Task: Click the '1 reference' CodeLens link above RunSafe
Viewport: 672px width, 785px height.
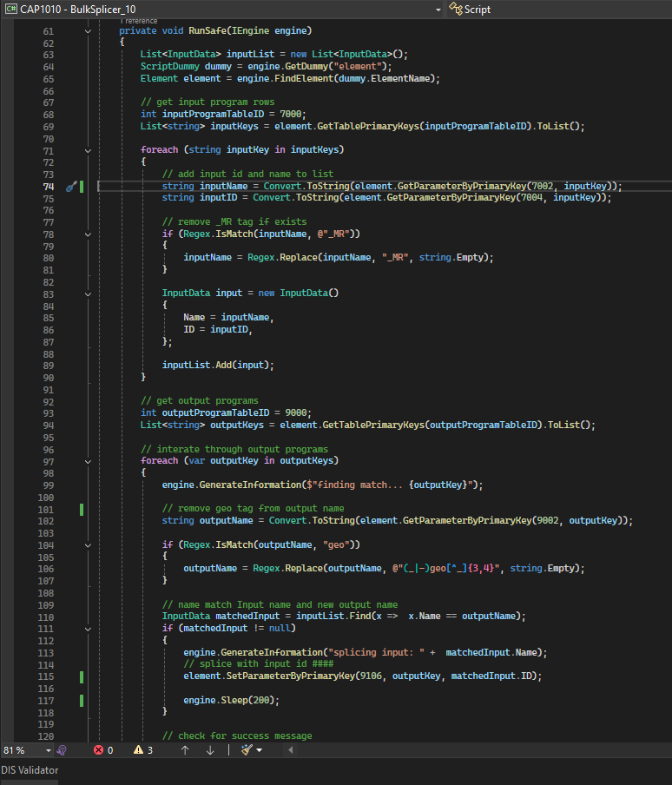Action: point(137,20)
